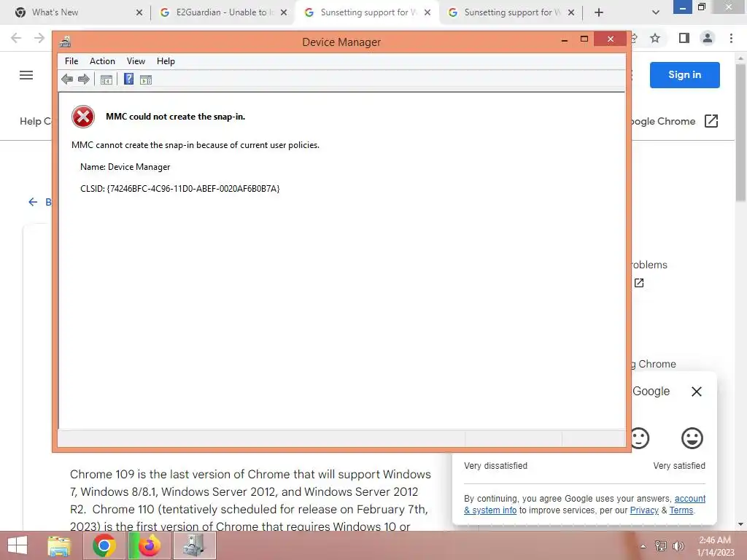Open the hamburger menu on help page
The width and height of the screenshot is (747, 560).
pos(26,75)
